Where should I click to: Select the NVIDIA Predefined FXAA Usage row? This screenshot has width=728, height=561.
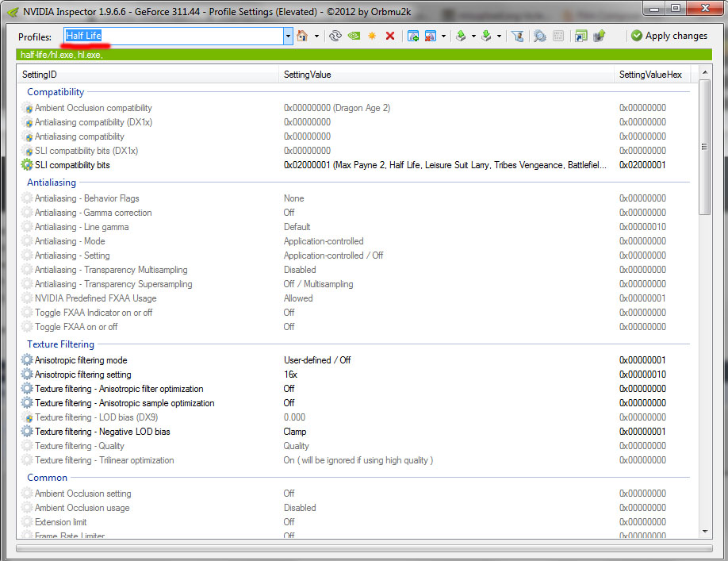pyautogui.click(x=355, y=298)
